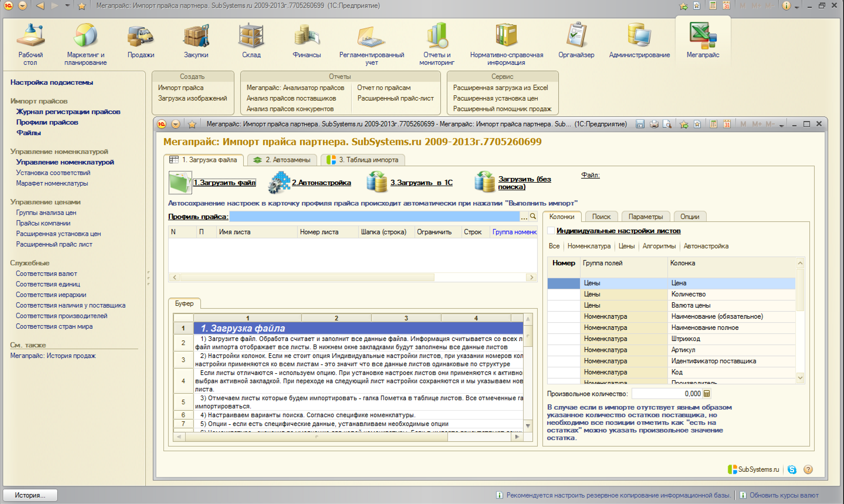Click the История button
The height and width of the screenshot is (504, 844).
coord(30,495)
